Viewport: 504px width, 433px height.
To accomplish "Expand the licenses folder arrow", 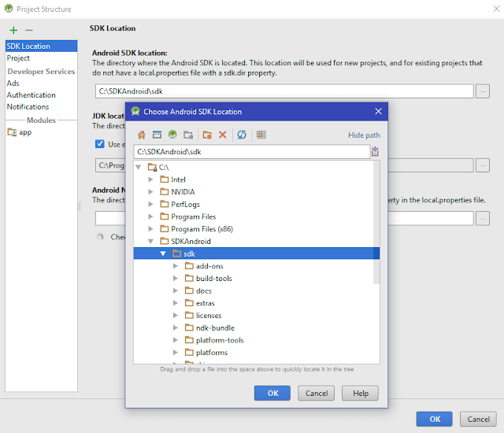I will (176, 316).
